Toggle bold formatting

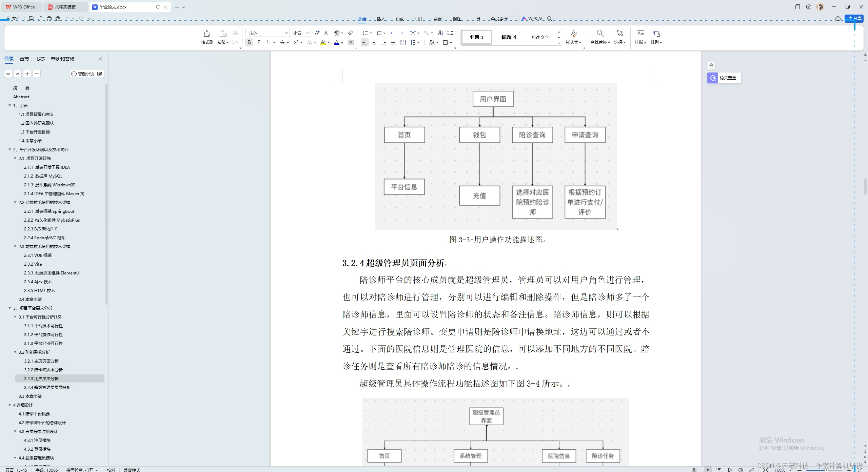pyautogui.click(x=249, y=42)
